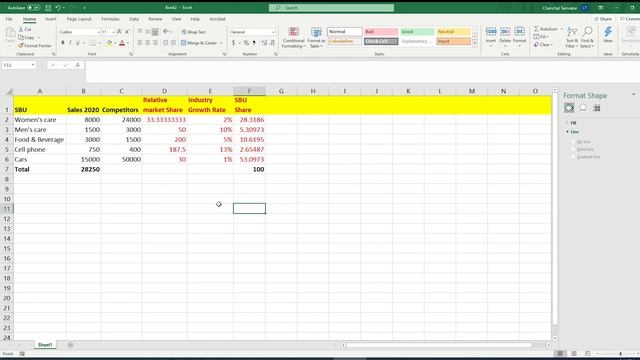Click the Sheet1 worksheet tab
Viewport: 640px width, 360px height.
pos(45,345)
